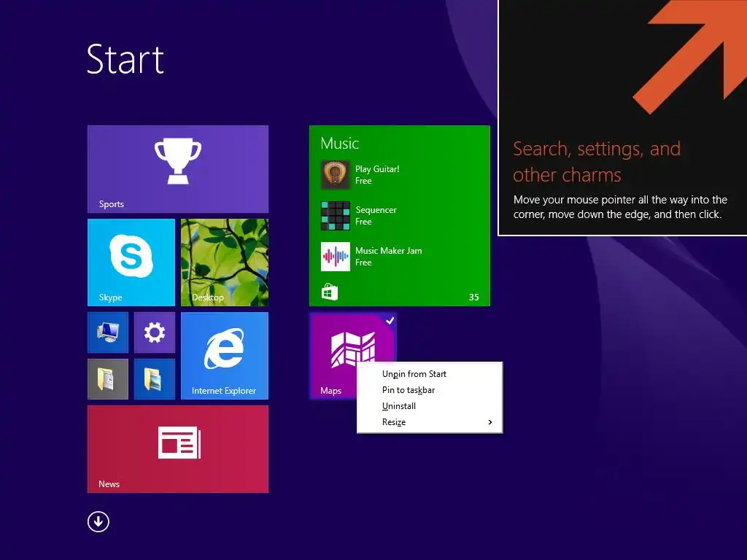
Task: Open the PC settings gear tile
Action: [155, 332]
